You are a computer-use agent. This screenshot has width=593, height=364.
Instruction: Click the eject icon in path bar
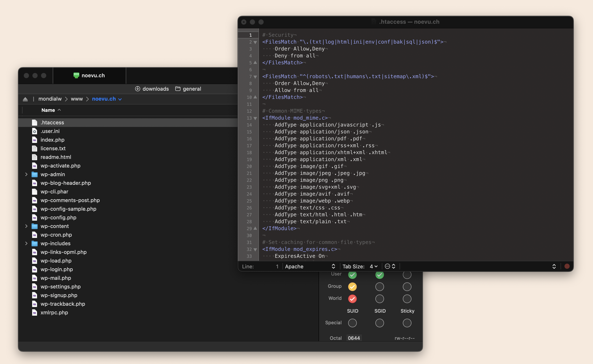point(25,99)
